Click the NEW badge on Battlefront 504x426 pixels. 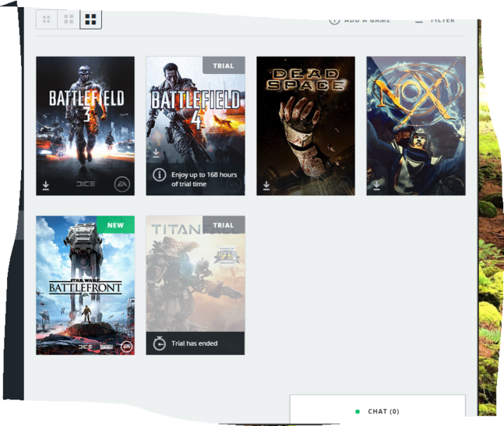[115, 225]
